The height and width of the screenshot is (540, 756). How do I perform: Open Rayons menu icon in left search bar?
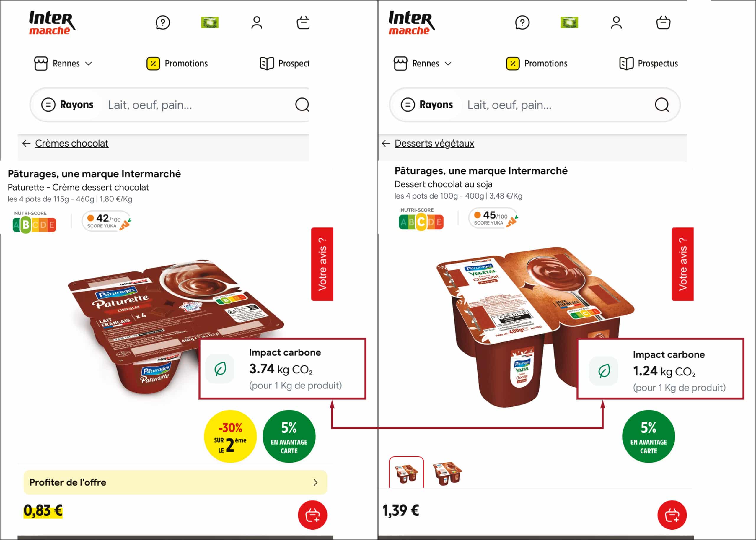pyautogui.click(x=48, y=105)
